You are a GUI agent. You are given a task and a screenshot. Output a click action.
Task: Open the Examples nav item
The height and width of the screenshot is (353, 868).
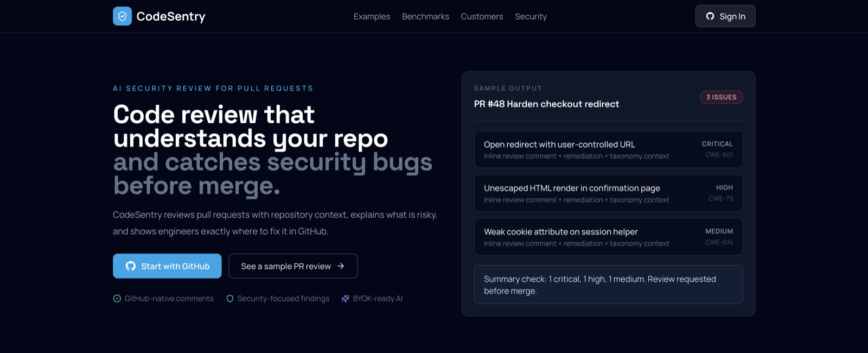(x=372, y=16)
